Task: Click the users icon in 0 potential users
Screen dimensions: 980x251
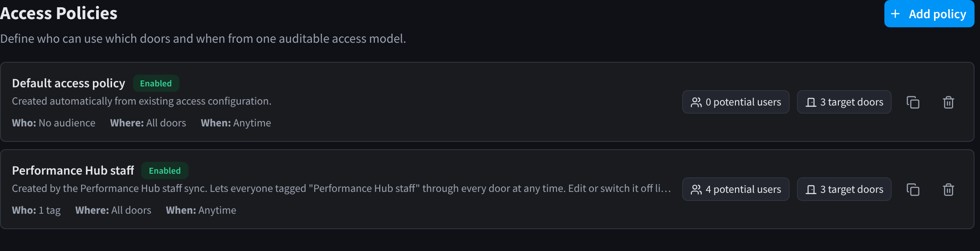Action: [696, 102]
